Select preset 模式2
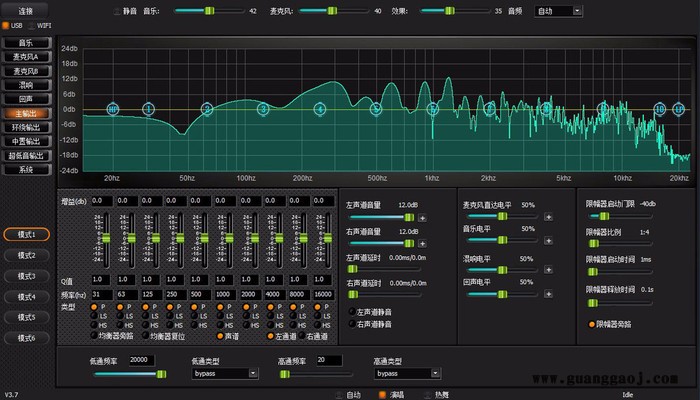 (x=26, y=255)
